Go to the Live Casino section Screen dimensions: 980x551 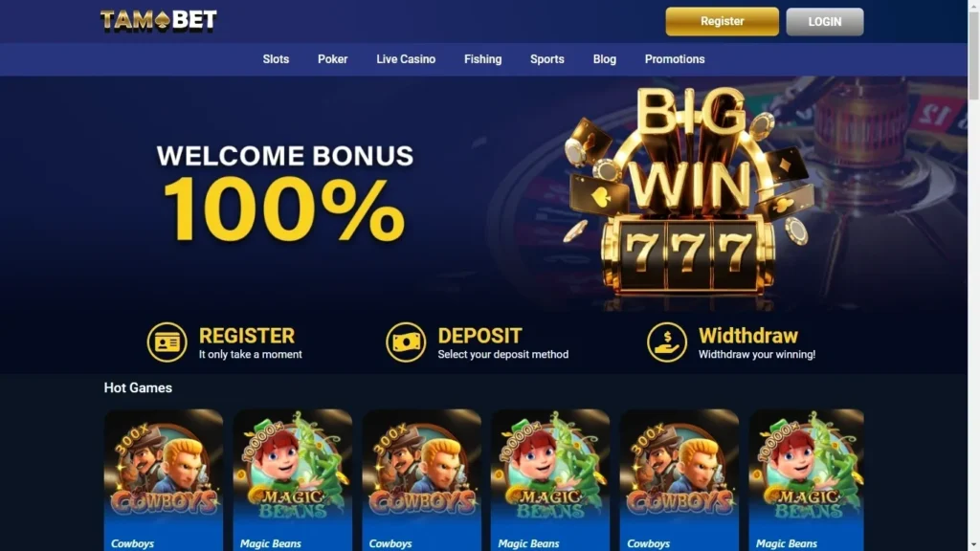[x=406, y=59]
